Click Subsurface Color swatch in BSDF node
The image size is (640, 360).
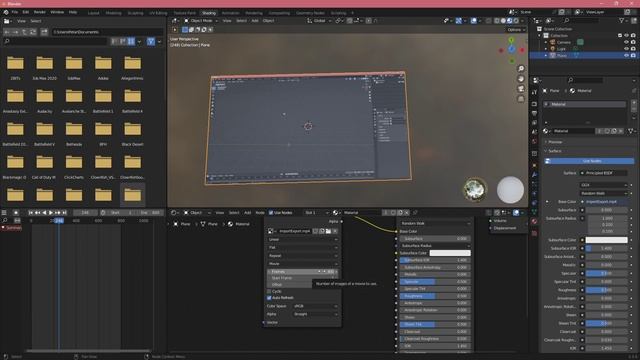pos(450,253)
